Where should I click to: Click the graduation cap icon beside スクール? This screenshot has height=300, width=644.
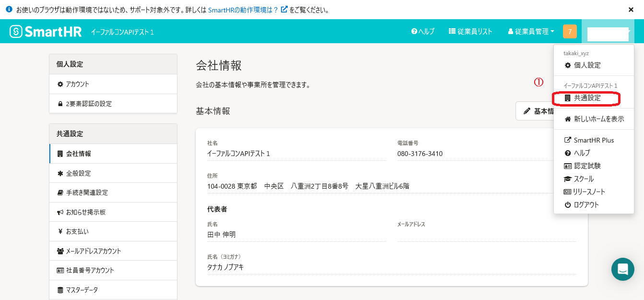click(x=568, y=179)
